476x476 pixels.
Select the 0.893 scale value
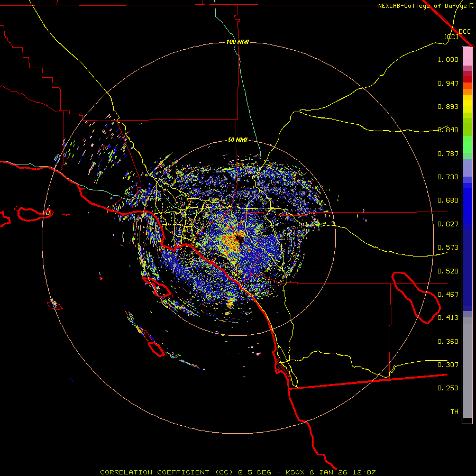(x=448, y=106)
